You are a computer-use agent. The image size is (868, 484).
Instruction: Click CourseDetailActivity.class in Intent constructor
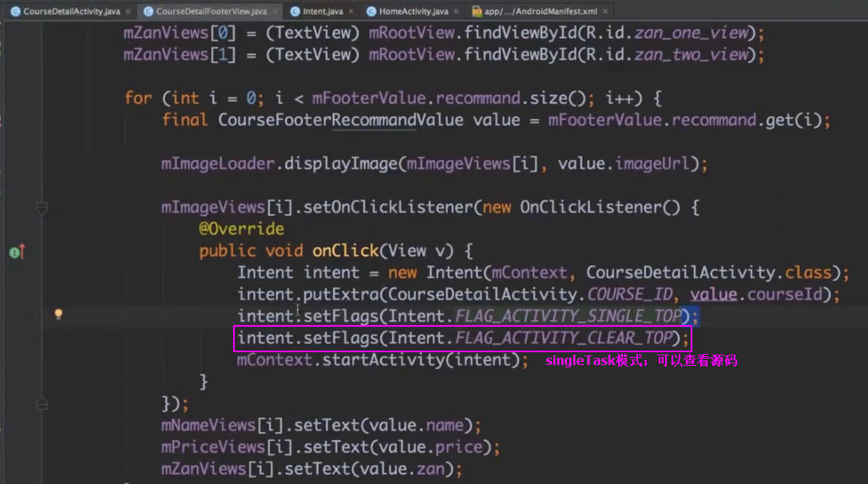pos(709,272)
